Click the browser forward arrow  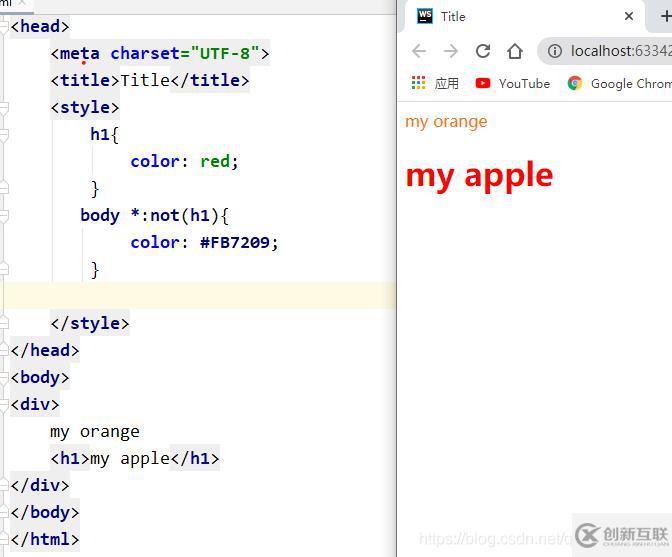(451, 51)
